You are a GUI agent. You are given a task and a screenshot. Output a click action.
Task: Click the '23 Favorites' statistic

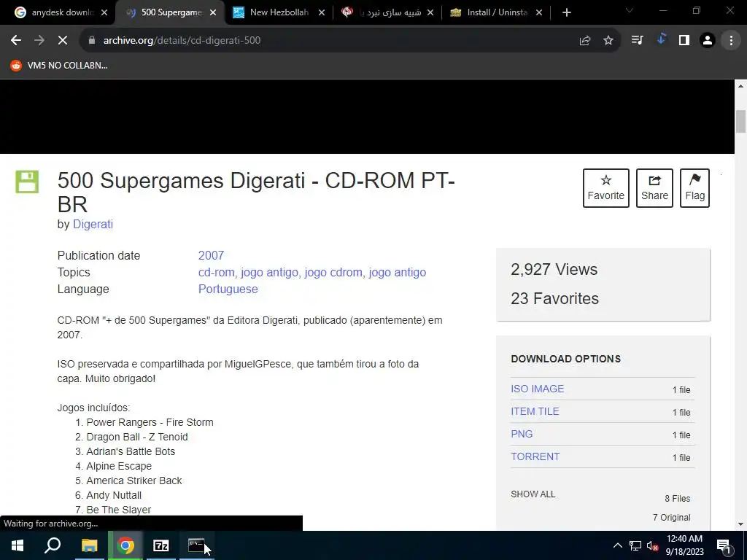[554, 298]
